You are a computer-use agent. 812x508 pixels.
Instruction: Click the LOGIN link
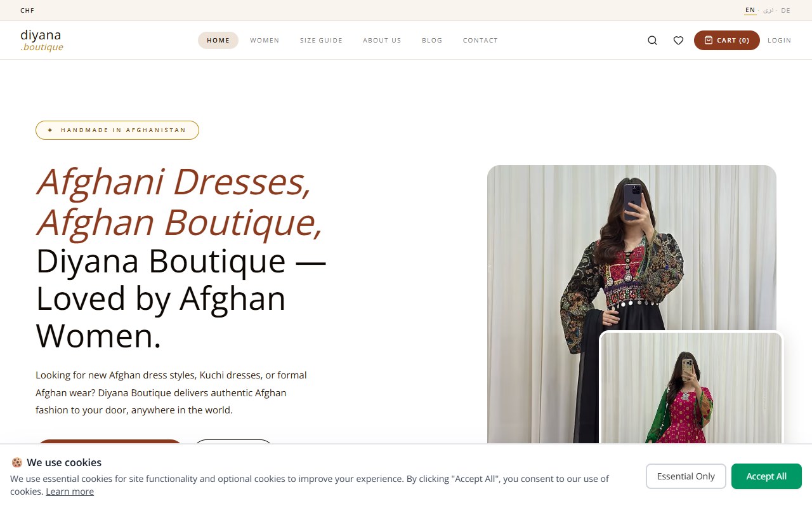click(779, 41)
